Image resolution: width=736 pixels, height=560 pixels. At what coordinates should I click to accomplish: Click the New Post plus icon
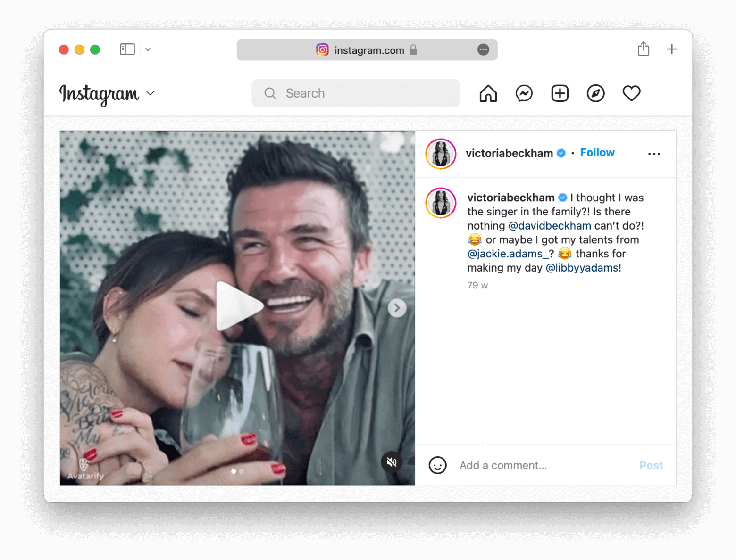pos(560,93)
